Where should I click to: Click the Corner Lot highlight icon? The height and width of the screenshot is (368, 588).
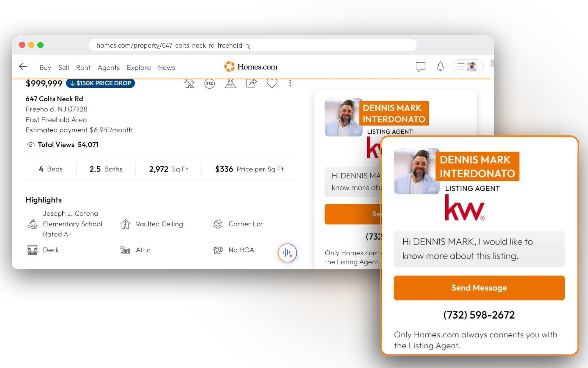point(218,224)
